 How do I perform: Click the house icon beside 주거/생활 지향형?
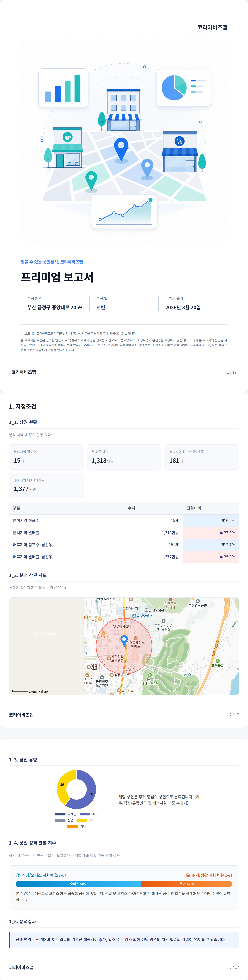(x=188, y=875)
